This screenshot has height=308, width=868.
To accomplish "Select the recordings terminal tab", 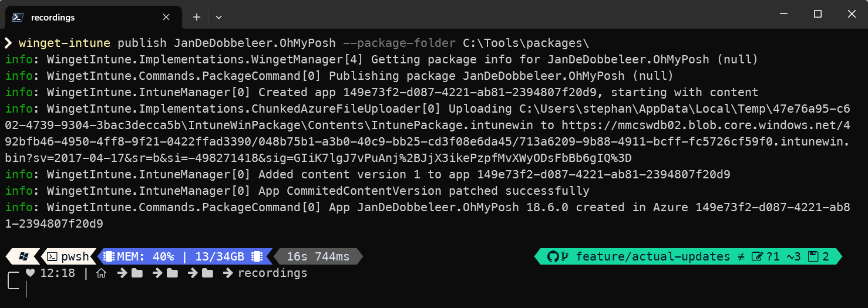I will click(x=88, y=18).
